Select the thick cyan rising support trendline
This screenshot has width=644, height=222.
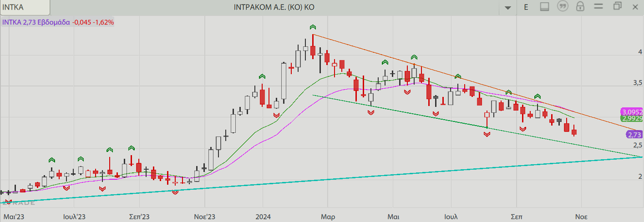point(322,180)
